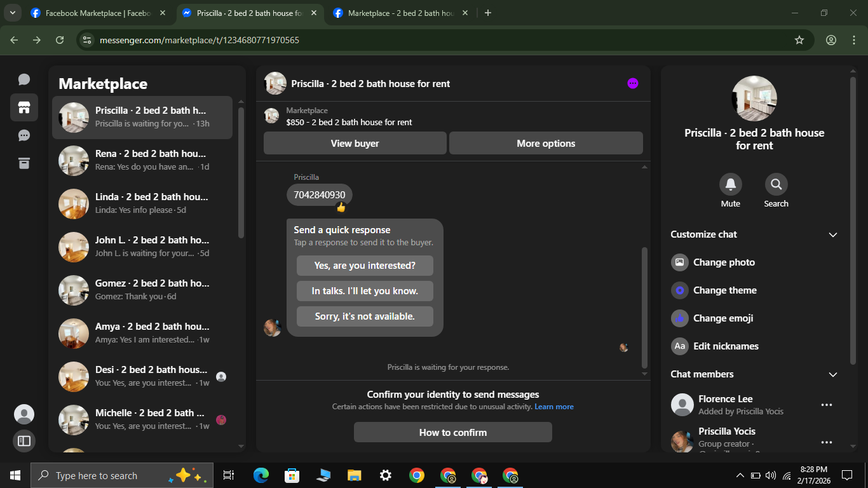Click Edit nicknames Aa icon
Screen dimensions: 868x488
(x=680, y=346)
